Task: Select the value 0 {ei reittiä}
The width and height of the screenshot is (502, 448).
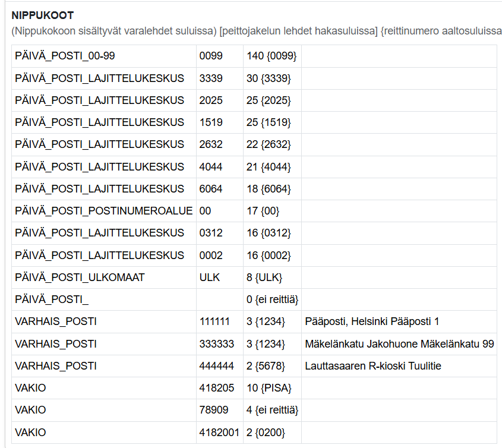Action: tap(273, 299)
